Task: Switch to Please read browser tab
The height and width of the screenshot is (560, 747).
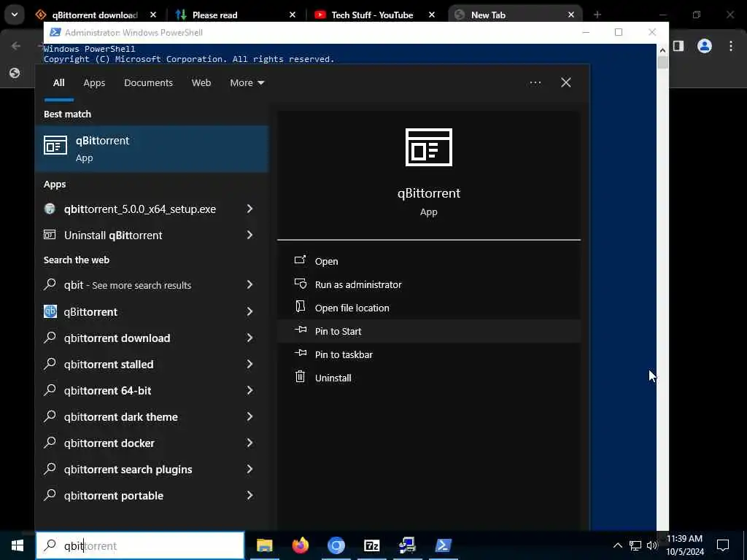Action: click(x=214, y=15)
